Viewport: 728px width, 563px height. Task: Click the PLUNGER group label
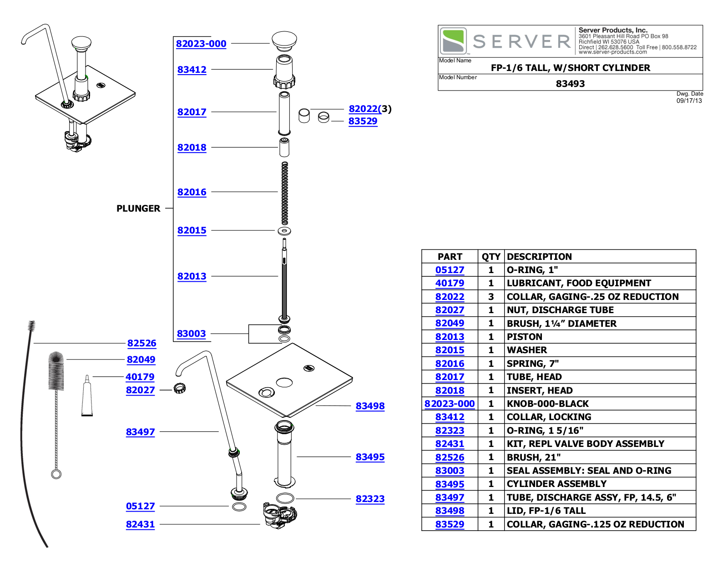pos(138,208)
